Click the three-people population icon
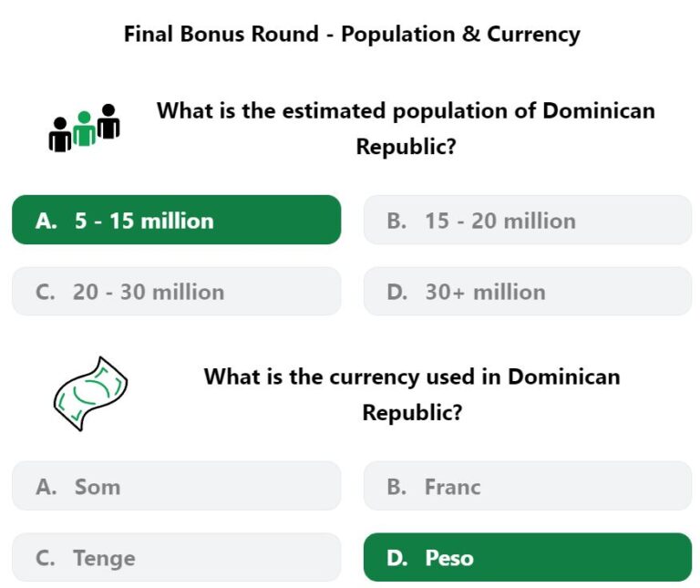 (84, 129)
